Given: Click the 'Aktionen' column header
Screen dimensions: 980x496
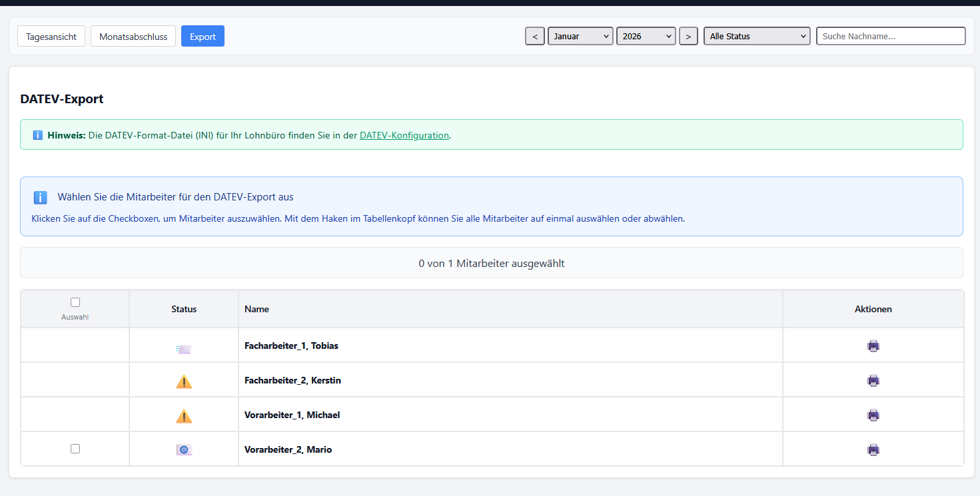Looking at the screenshot, I should point(873,309).
